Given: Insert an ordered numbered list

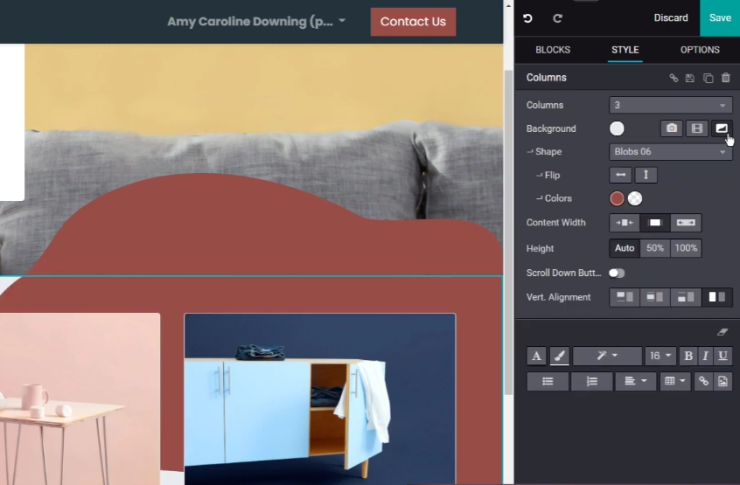Looking at the screenshot, I should 592,381.
